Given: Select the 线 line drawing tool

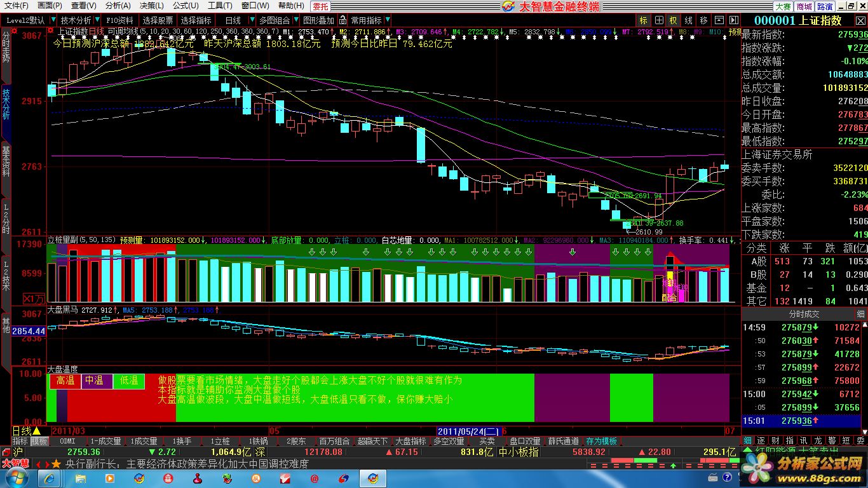Looking at the screenshot, I should [x=688, y=20].
